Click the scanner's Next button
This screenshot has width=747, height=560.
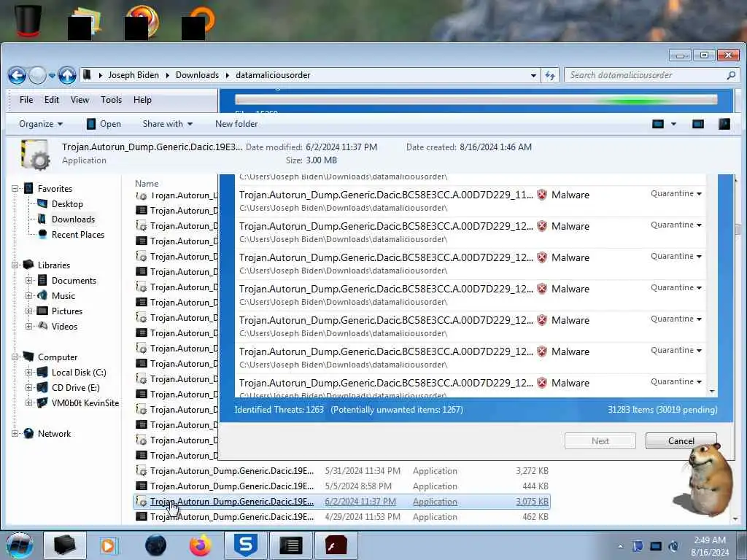point(600,441)
